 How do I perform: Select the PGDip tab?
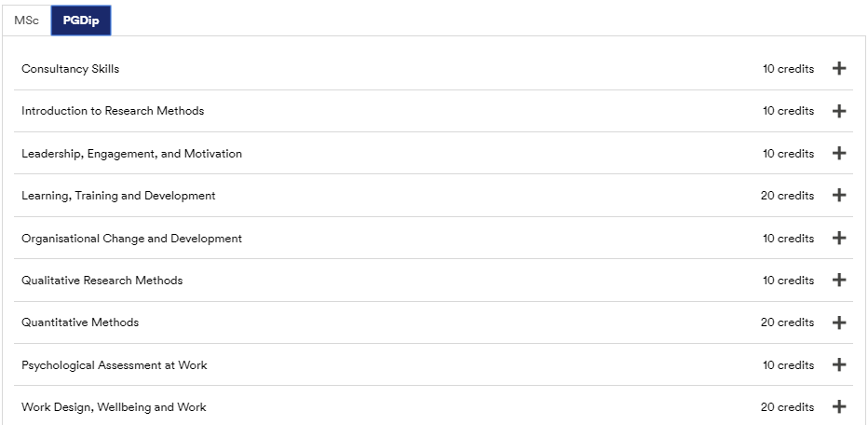click(x=81, y=21)
